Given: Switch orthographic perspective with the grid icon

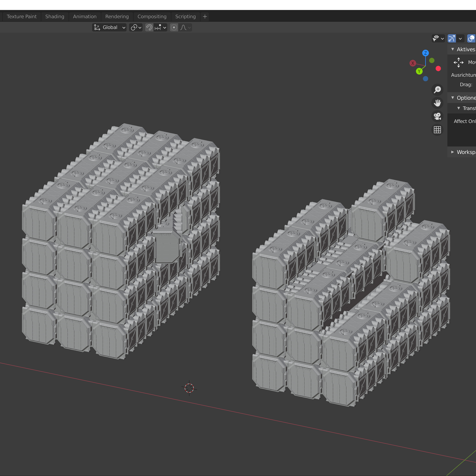Looking at the screenshot, I should [x=437, y=130].
